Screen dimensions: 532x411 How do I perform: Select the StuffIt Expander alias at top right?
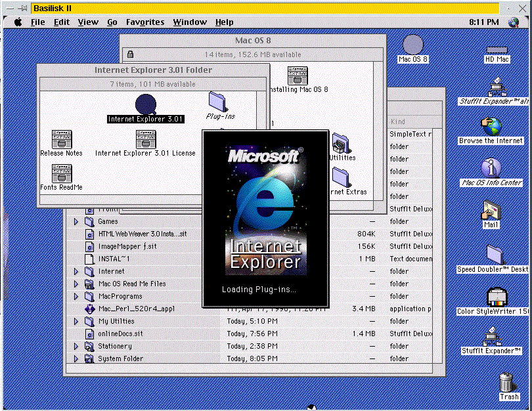pyautogui.click(x=497, y=87)
